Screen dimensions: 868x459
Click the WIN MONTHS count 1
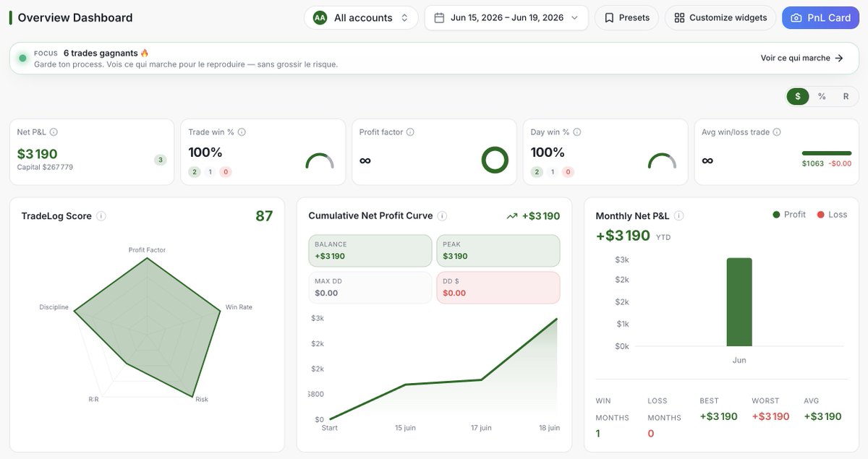click(x=598, y=434)
